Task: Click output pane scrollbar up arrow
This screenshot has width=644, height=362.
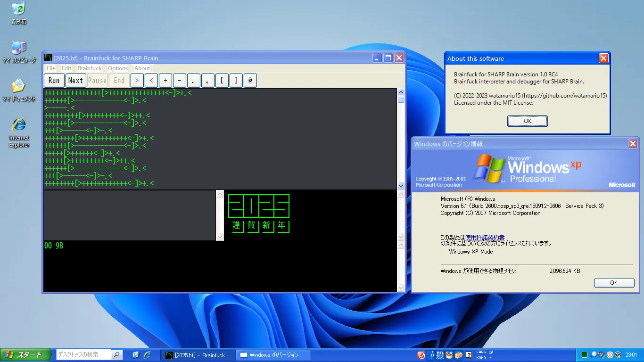Action: 401,194
